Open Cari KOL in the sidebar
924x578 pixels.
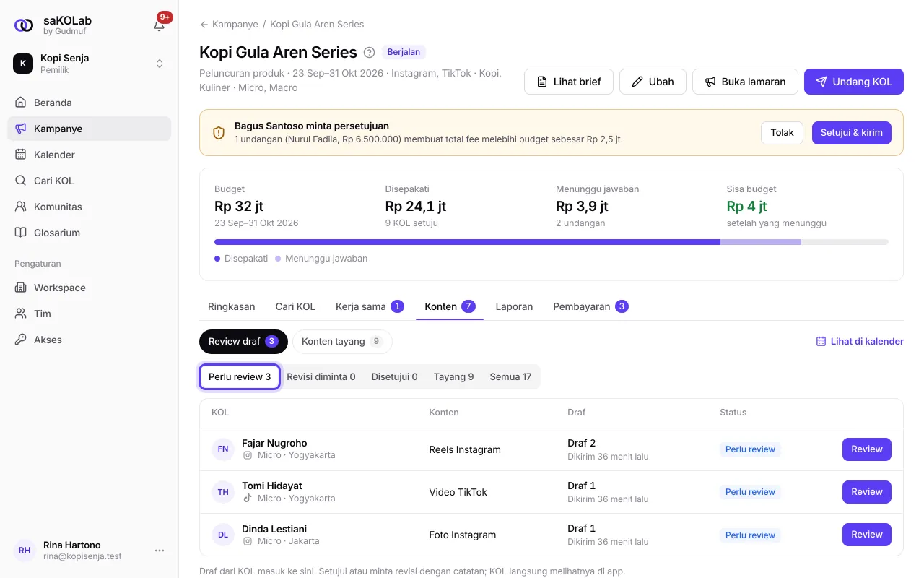click(x=90, y=181)
